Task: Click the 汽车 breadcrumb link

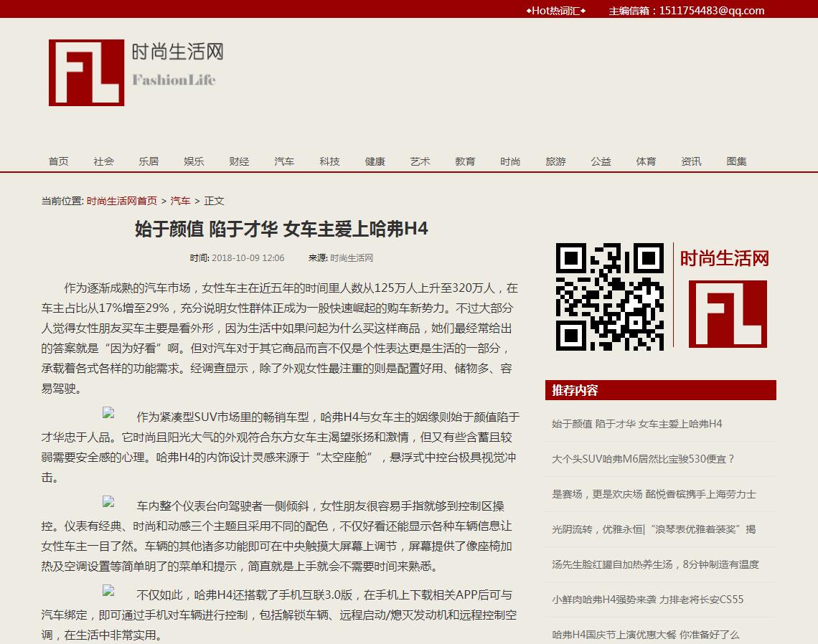Action: [181, 201]
